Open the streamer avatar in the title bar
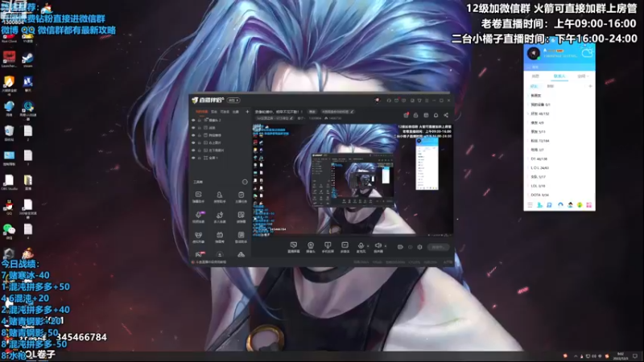644x362 pixels. (377, 100)
